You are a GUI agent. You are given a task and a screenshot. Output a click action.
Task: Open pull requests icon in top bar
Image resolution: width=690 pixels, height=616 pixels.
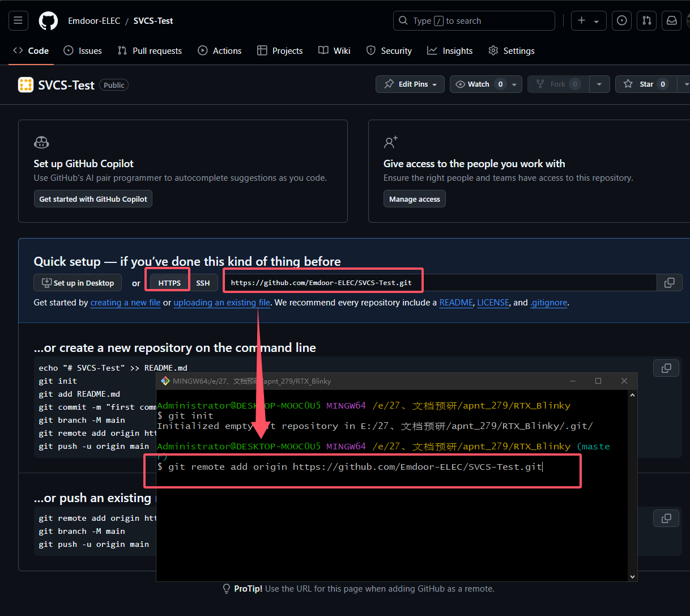(x=646, y=21)
